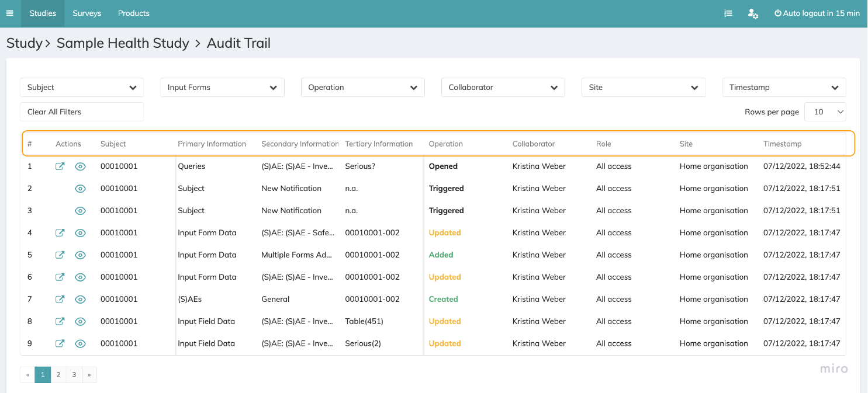Image resolution: width=868 pixels, height=393 pixels.
Task: Click the Subject column header
Action: pyautogui.click(x=113, y=144)
